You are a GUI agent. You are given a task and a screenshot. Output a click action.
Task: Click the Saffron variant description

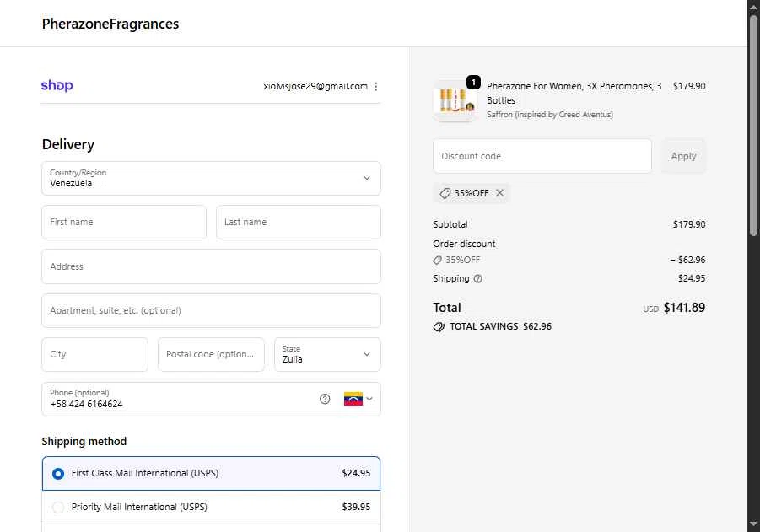(x=550, y=115)
